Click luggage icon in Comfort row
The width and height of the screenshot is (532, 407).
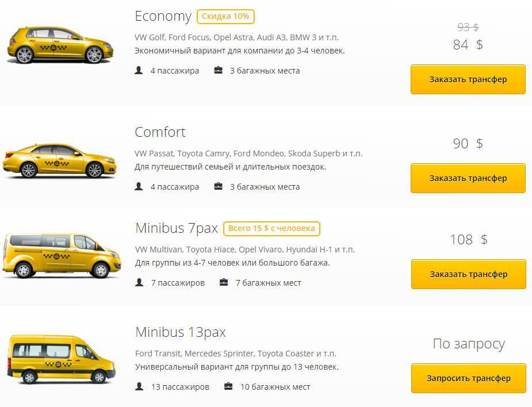[x=218, y=186]
